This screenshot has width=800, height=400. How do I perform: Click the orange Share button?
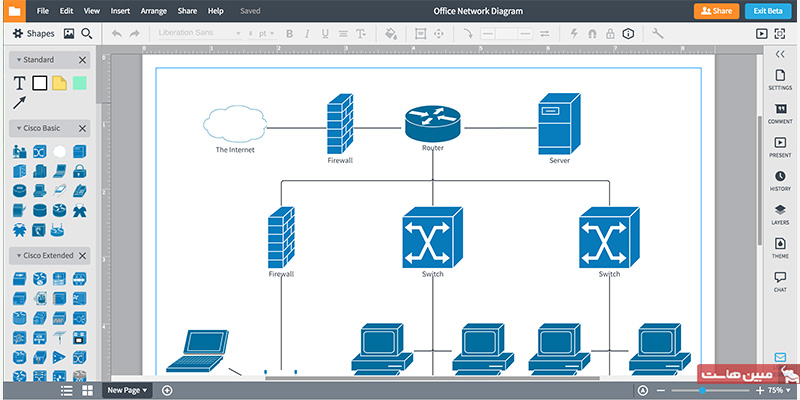click(x=716, y=11)
